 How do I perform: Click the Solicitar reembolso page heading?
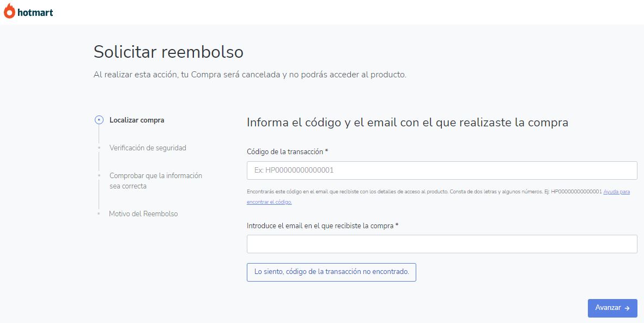[168, 52]
